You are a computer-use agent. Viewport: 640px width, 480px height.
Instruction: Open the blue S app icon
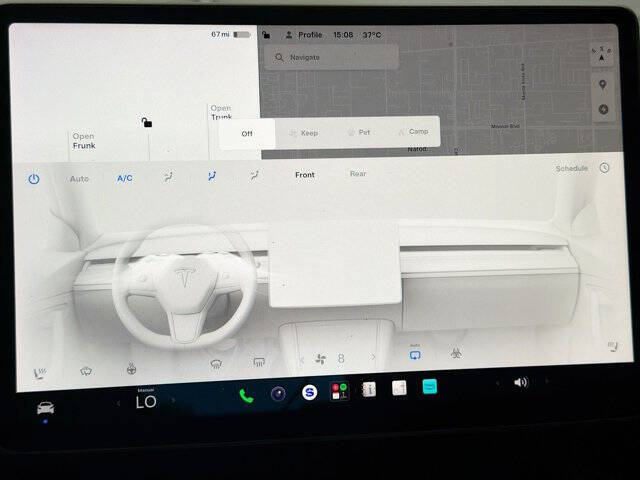[309, 392]
